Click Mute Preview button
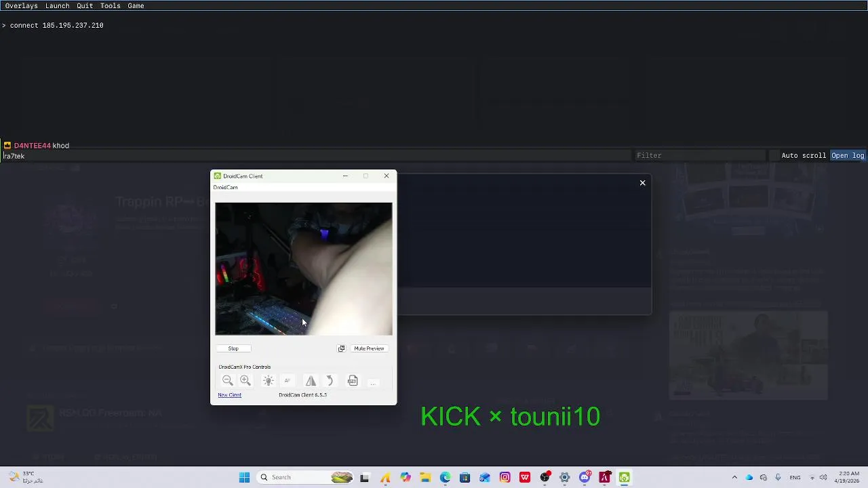The image size is (868, 488). [369, 348]
